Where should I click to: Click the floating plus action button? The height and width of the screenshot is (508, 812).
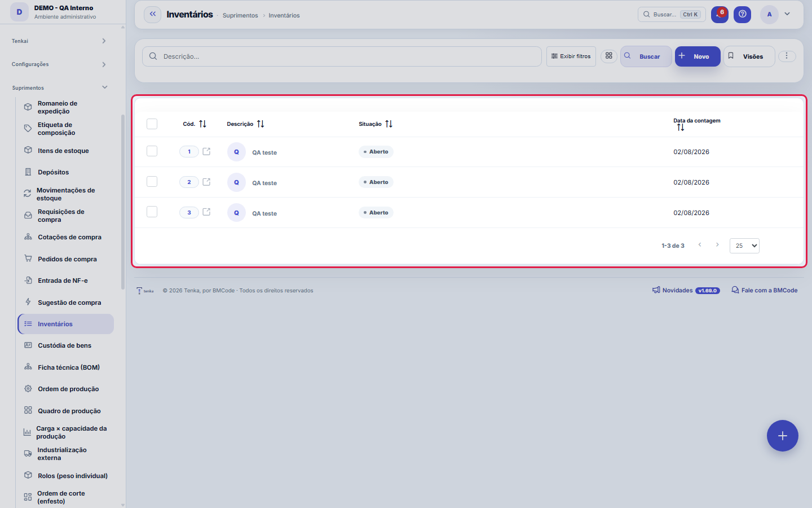tap(783, 436)
